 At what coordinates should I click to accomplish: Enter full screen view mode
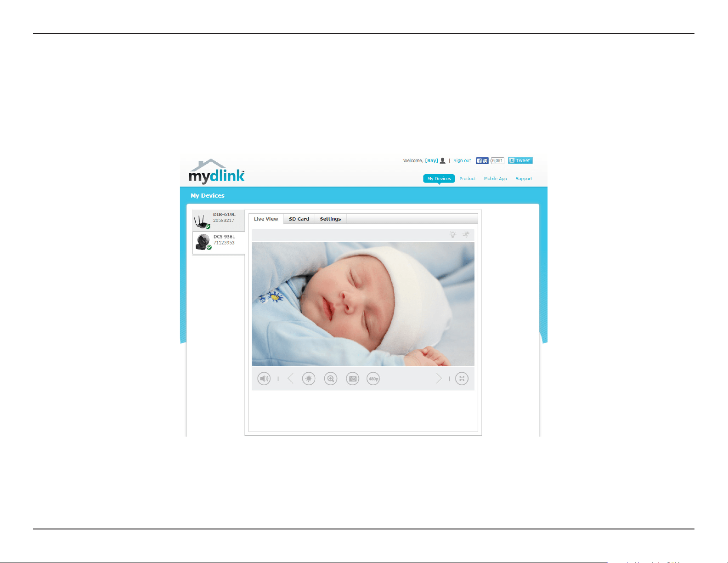point(462,379)
